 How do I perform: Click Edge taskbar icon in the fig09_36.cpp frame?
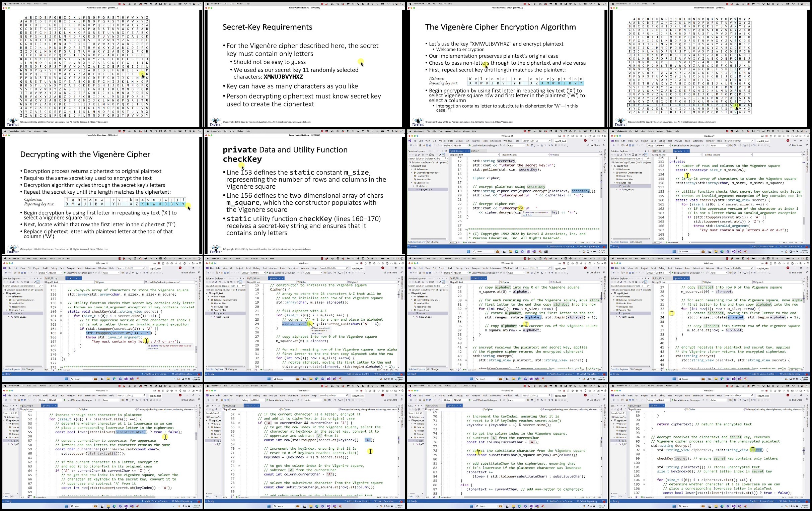[517, 251]
